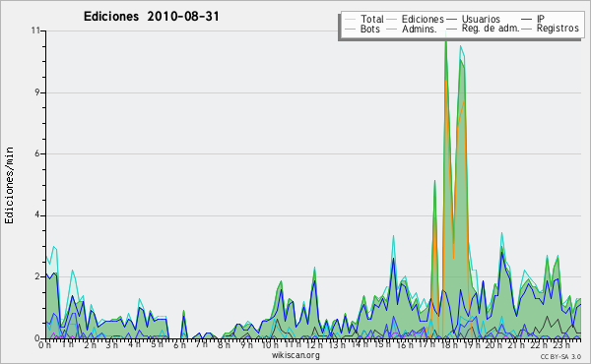Click the chart title 'Ediciones 2010-08-31'
The image size is (591, 364).
(151, 17)
